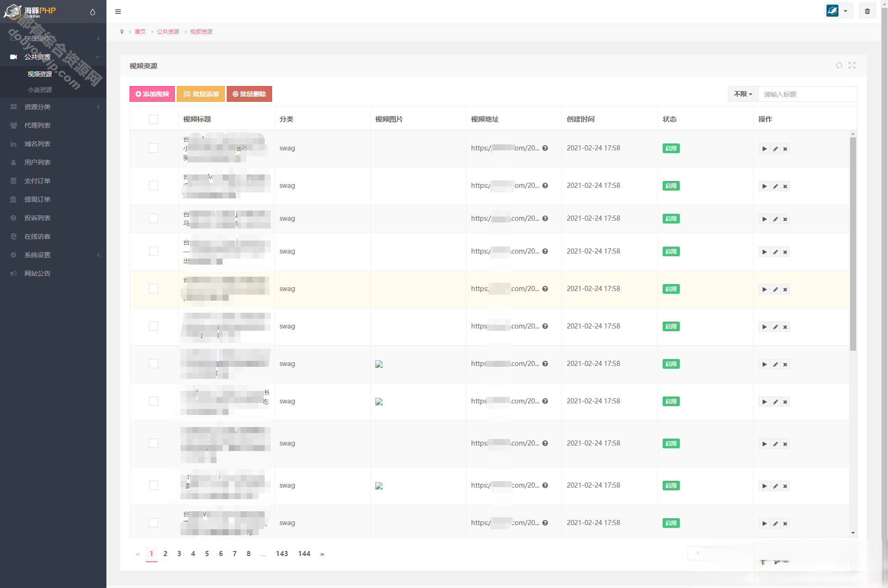Click scrollbar down arrow of table
This screenshot has height=588, width=888.
click(853, 533)
